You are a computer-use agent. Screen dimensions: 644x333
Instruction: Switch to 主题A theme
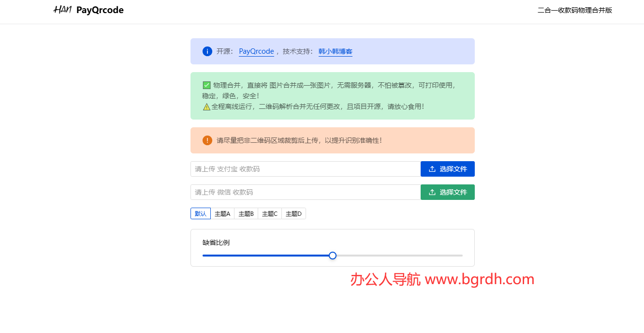click(222, 213)
